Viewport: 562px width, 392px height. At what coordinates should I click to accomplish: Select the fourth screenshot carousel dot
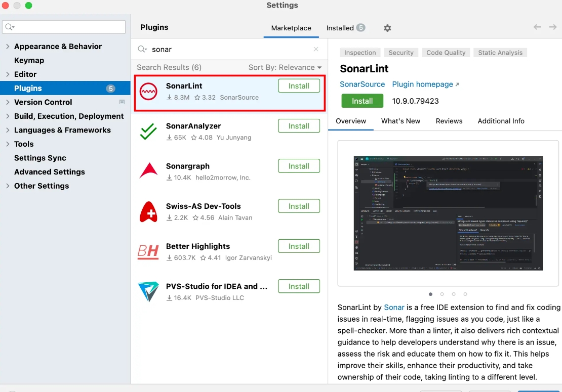click(465, 294)
